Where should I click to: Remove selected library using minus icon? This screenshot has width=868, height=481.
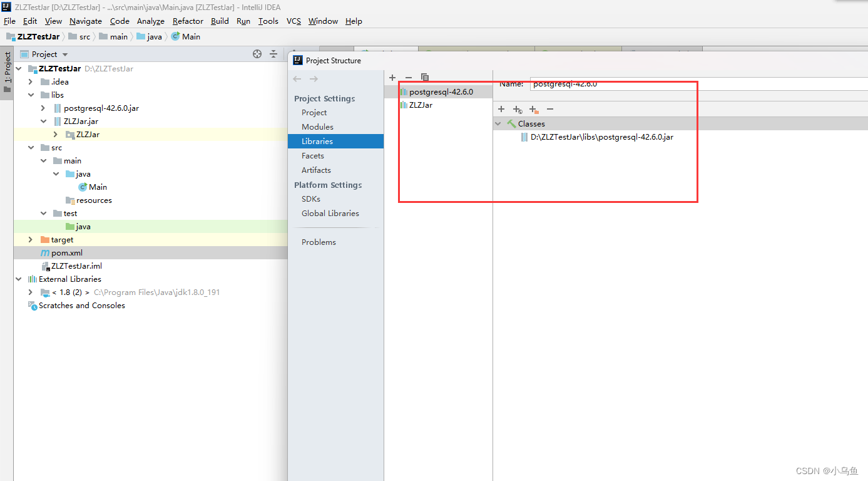(409, 78)
